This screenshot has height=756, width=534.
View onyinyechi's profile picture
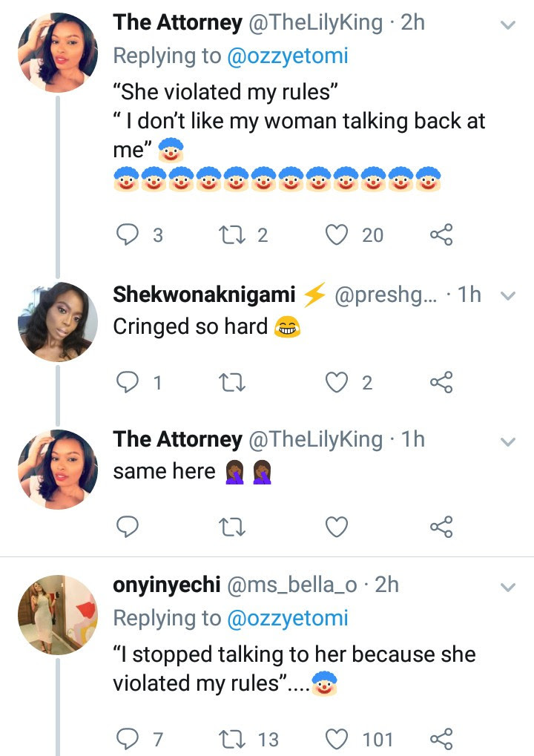(x=58, y=614)
